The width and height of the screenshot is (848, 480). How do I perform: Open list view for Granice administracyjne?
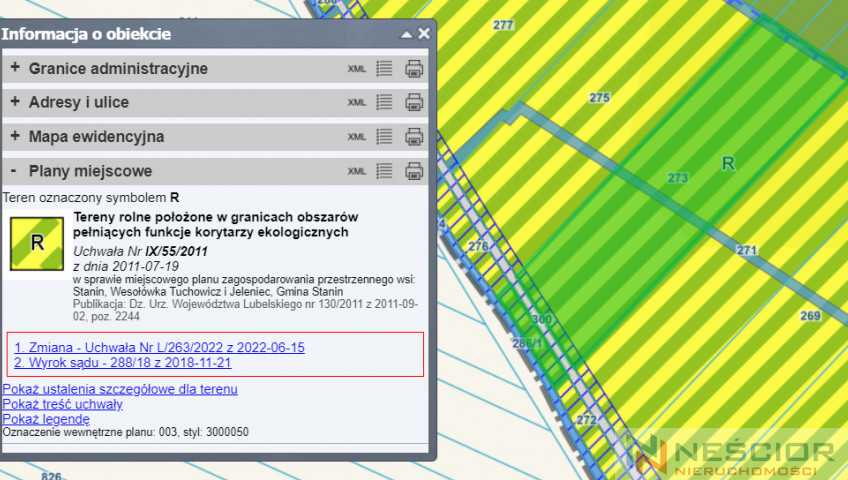pyautogui.click(x=385, y=69)
